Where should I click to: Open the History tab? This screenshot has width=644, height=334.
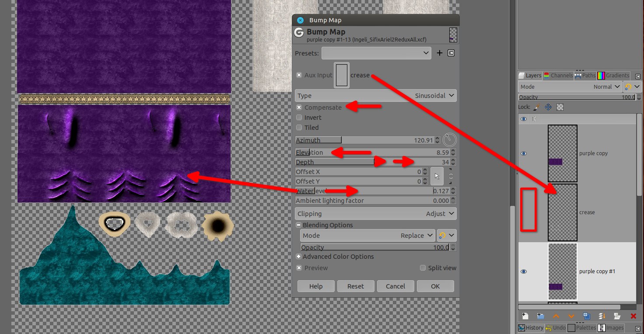tap(531, 328)
